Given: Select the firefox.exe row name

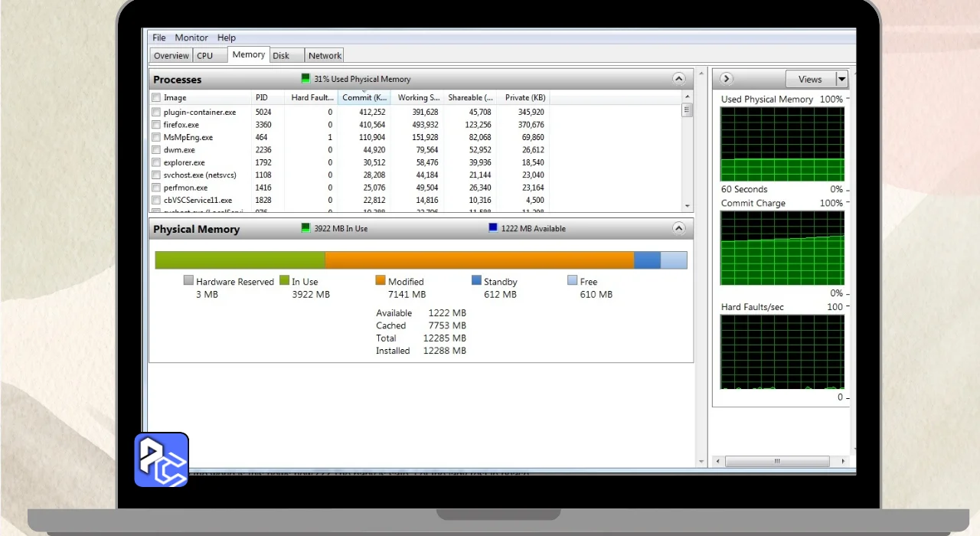Looking at the screenshot, I should click(x=181, y=125).
